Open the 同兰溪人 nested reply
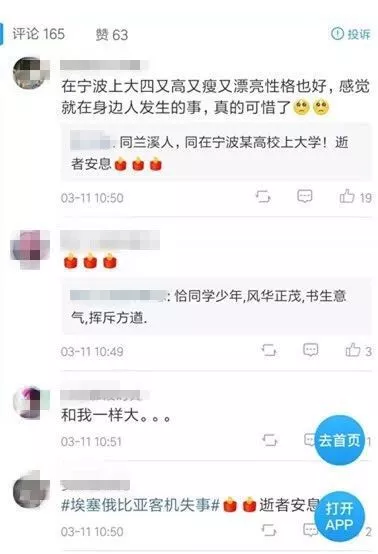This screenshot has width=378, height=554. [216, 153]
